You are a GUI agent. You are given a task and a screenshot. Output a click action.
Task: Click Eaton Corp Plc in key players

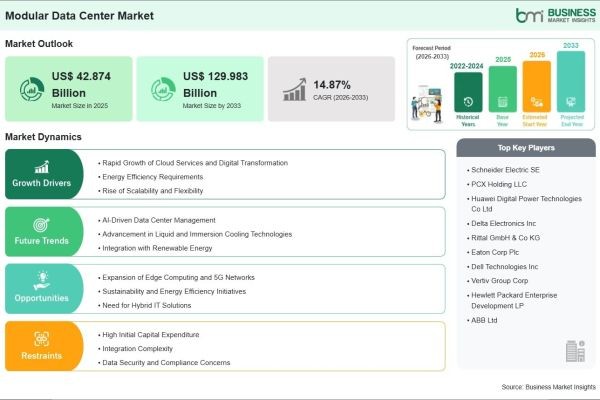[493, 253]
